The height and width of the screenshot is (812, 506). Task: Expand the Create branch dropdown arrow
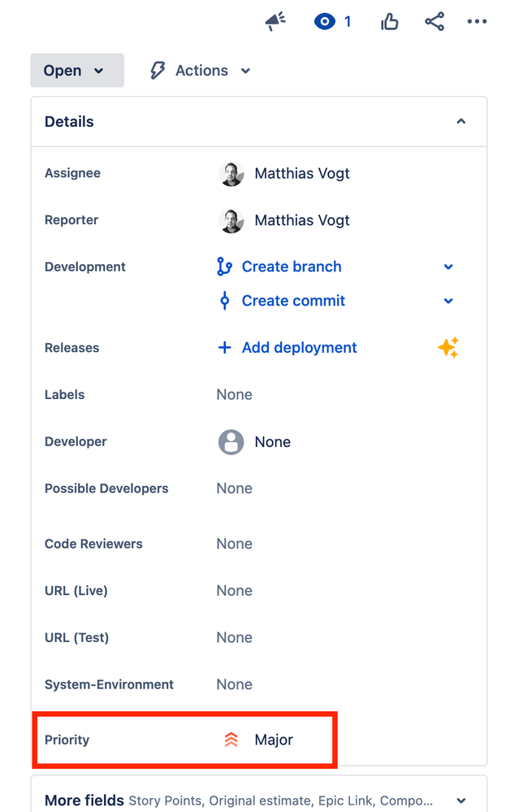coord(448,267)
